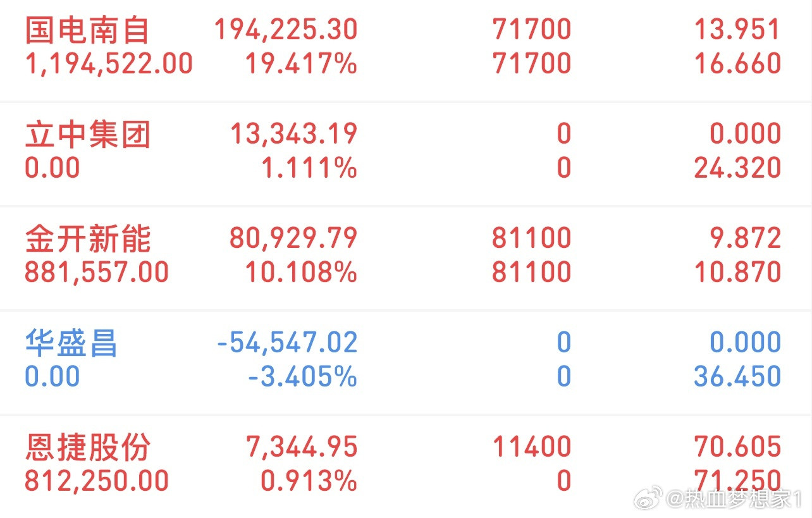Click market value 1,194,522.00
This screenshot has width=812, height=518.
tap(109, 64)
